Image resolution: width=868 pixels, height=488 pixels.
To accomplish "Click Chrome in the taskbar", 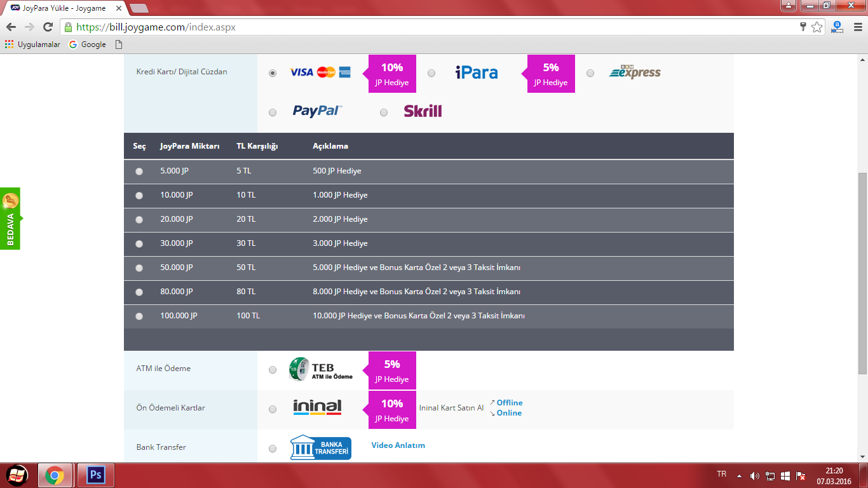I will (x=55, y=475).
